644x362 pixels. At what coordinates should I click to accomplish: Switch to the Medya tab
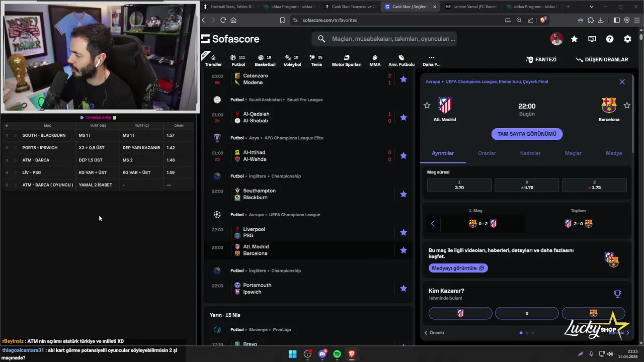point(614,153)
